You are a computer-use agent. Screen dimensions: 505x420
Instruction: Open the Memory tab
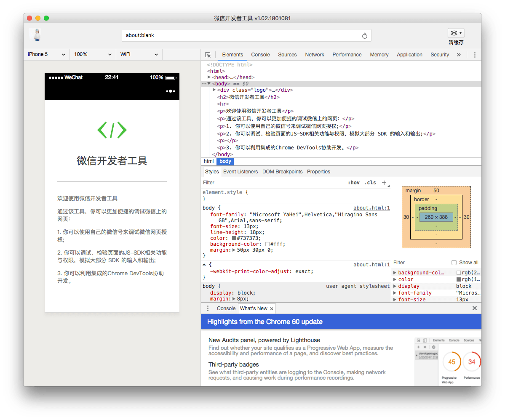click(379, 55)
